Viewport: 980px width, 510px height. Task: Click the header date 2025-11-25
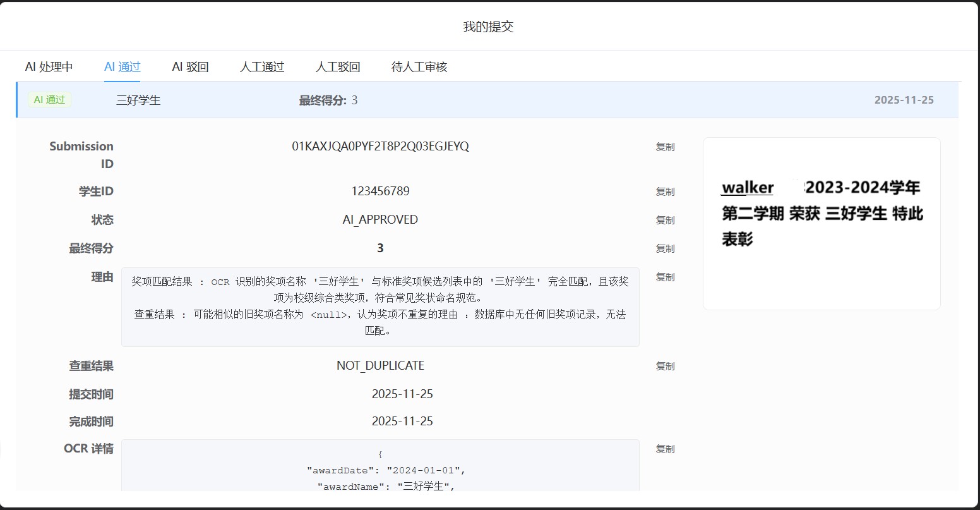pyautogui.click(x=904, y=100)
